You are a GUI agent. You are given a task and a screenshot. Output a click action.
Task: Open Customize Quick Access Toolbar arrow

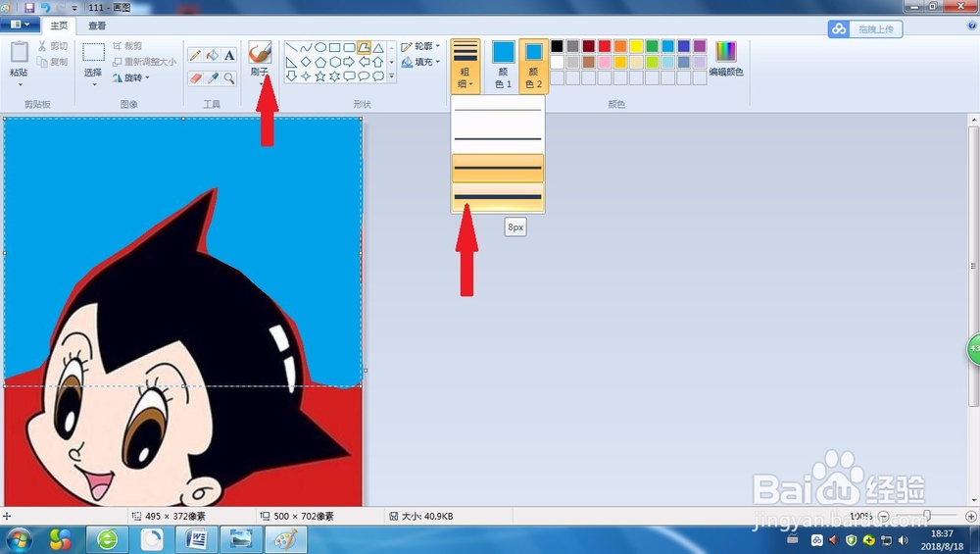[x=74, y=8]
